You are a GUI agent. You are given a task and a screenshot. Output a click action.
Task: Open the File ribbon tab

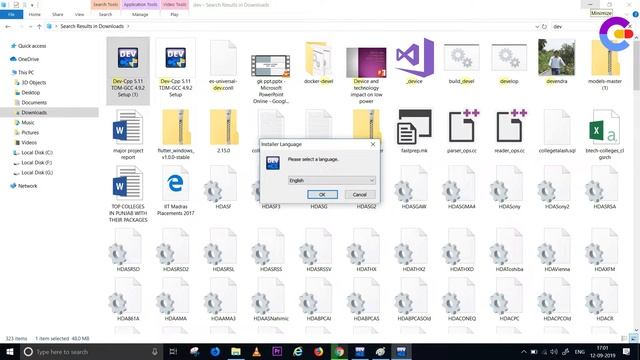click(11, 14)
